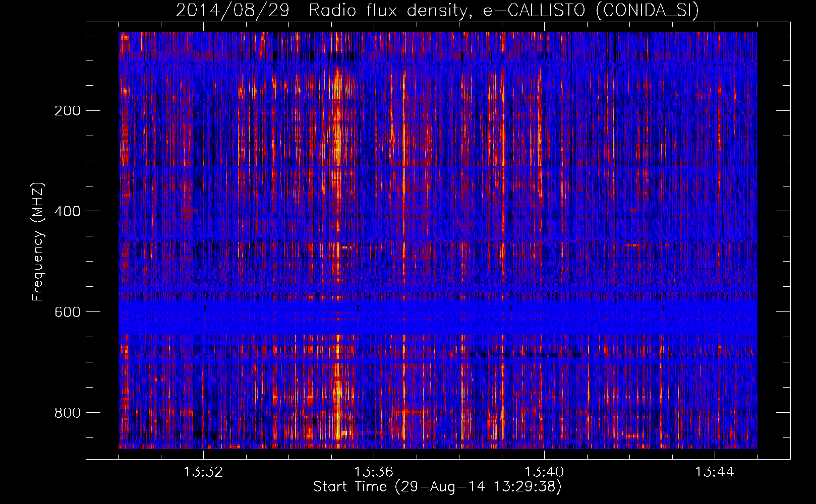Screen dimensions: 816x504
Task: Click the 13:44 time tick label
Action: pyautogui.click(x=715, y=472)
